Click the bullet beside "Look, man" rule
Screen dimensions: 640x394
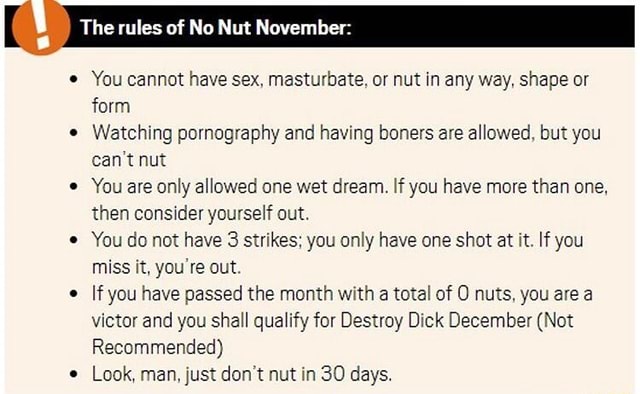pos(74,374)
